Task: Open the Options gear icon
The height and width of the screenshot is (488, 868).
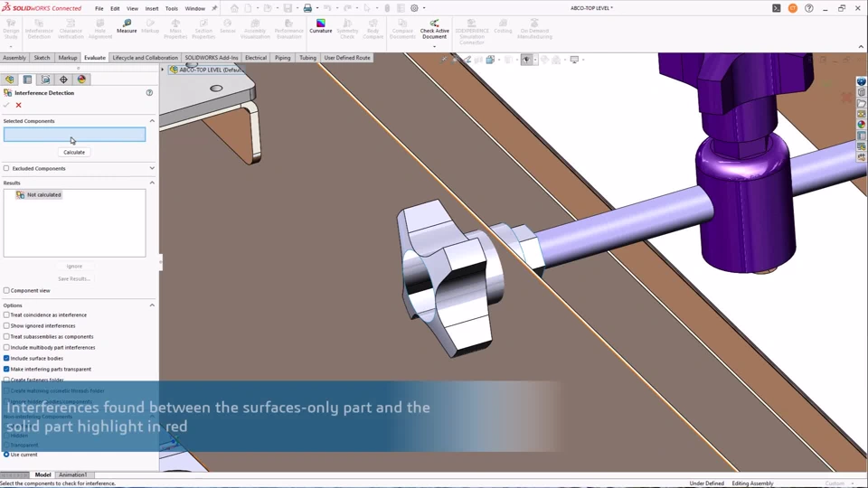Action: [x=415, y=8]
